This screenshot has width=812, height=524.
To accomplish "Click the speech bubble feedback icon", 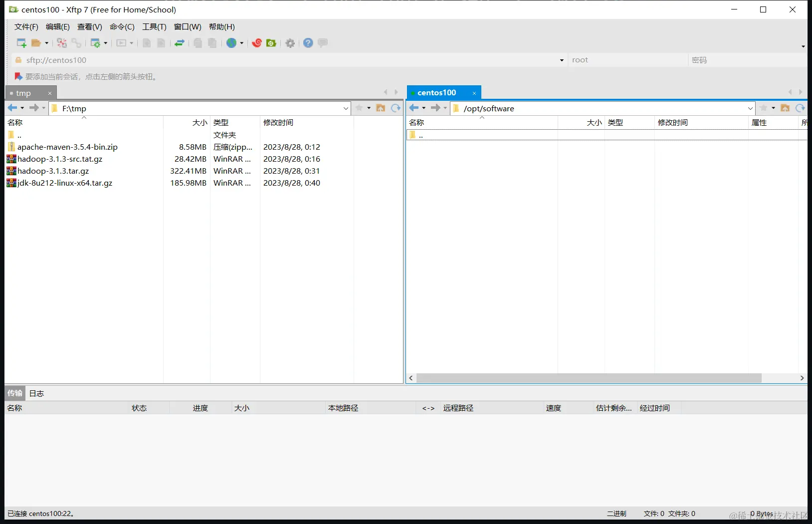I will click(323, 43).
